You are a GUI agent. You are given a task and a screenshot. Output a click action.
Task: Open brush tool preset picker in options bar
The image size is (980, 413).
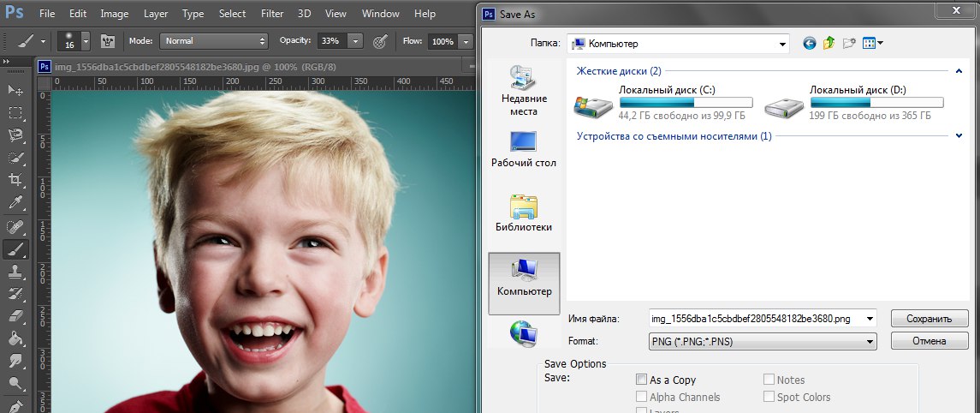tap(31, 41)
